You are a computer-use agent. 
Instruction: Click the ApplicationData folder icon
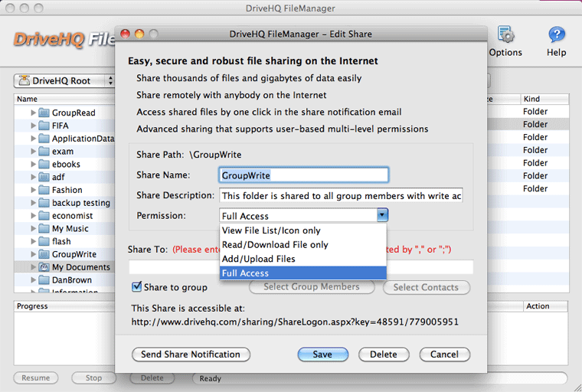[x=44, y=139]
